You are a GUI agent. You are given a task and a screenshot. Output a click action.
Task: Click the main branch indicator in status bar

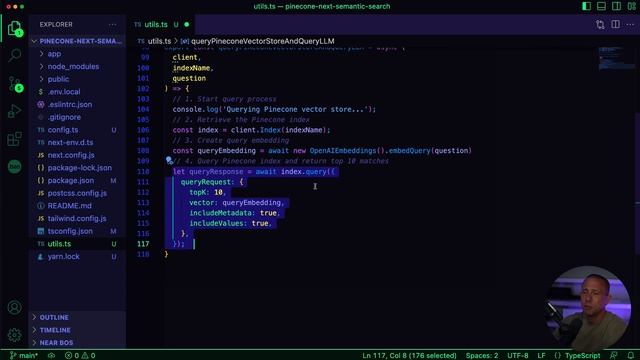23,356
